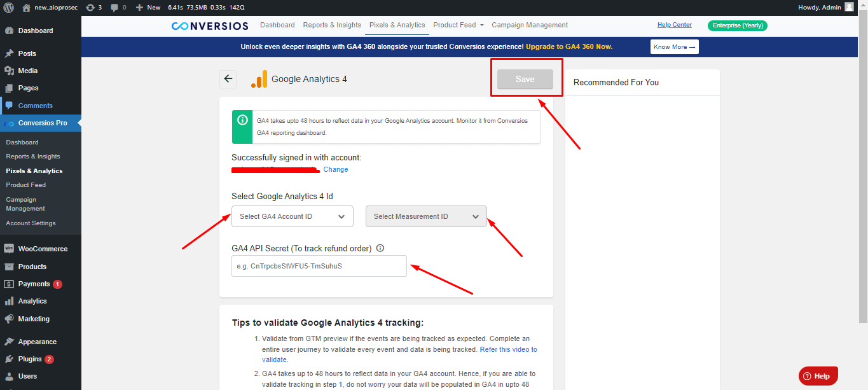Open Account Settings submenu item
Image resolution: width=868 pixels, height=390 pixels.
31,223
